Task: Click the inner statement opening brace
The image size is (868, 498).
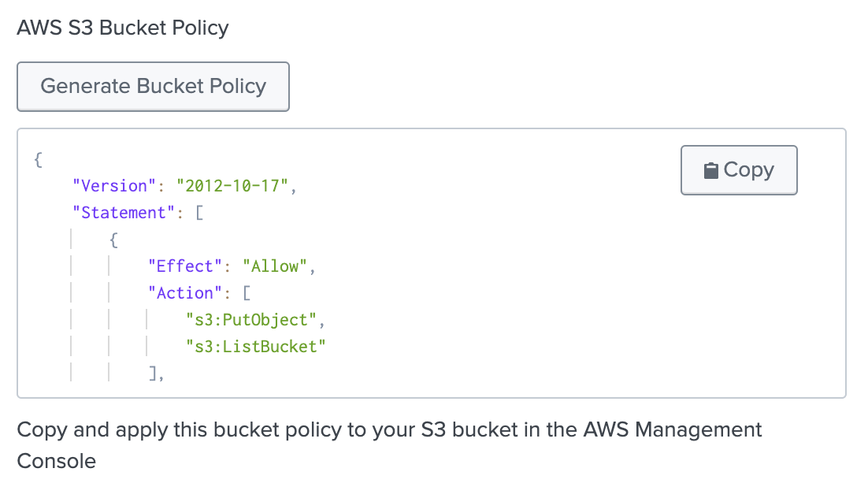Action: coord(113,240)
